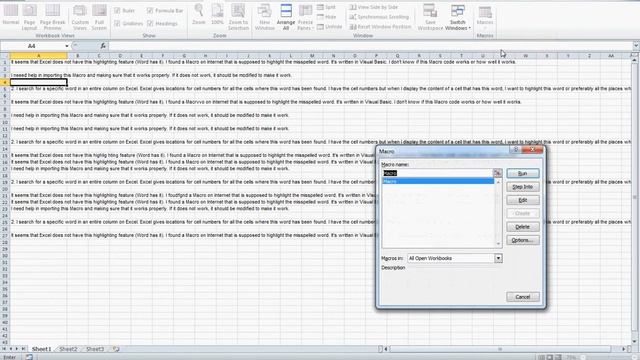
Task: Click the Insert Worksheet tab icon
Action: click(x=116, y=349)
